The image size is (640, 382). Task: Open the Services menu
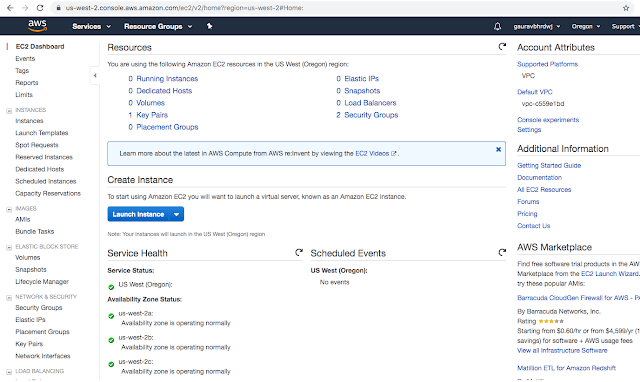91,27
